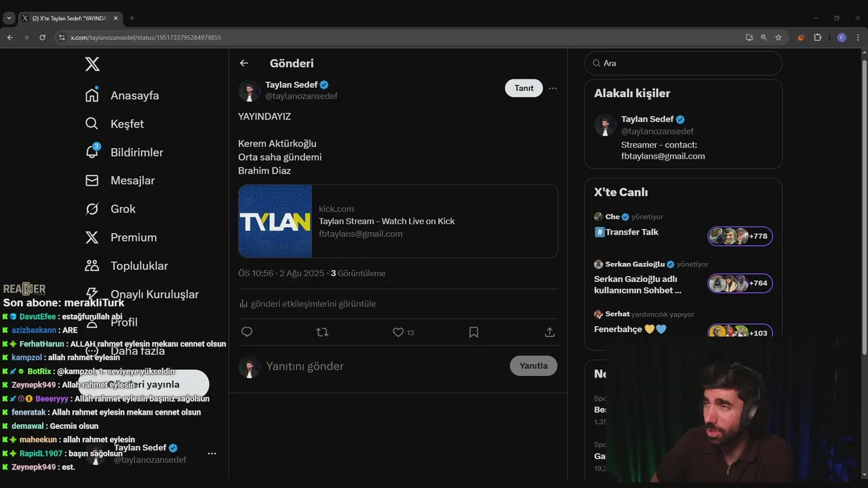Reload the page
Screen dimensions: 868x488
click(42, 37)
